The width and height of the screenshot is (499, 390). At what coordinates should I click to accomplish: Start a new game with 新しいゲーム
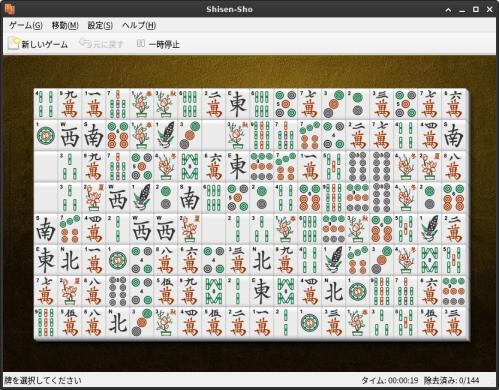click(38, 44)
